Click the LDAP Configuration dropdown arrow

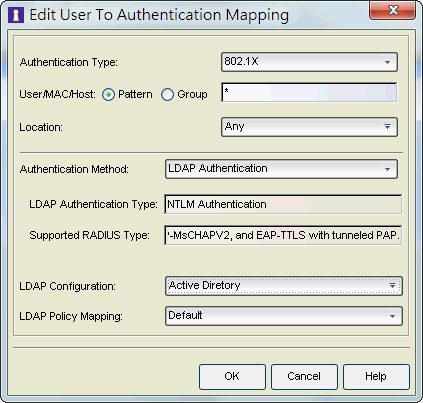click(392, 286)
